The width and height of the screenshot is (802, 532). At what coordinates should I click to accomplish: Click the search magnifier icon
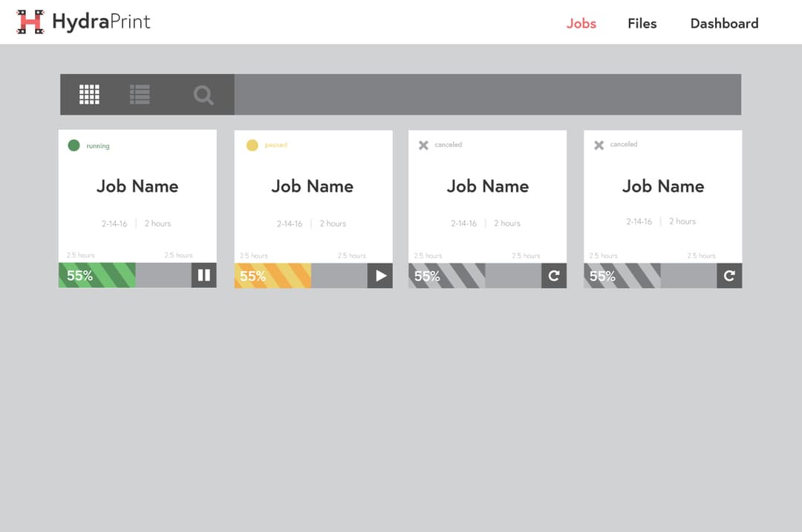click(x=203, y=95)
